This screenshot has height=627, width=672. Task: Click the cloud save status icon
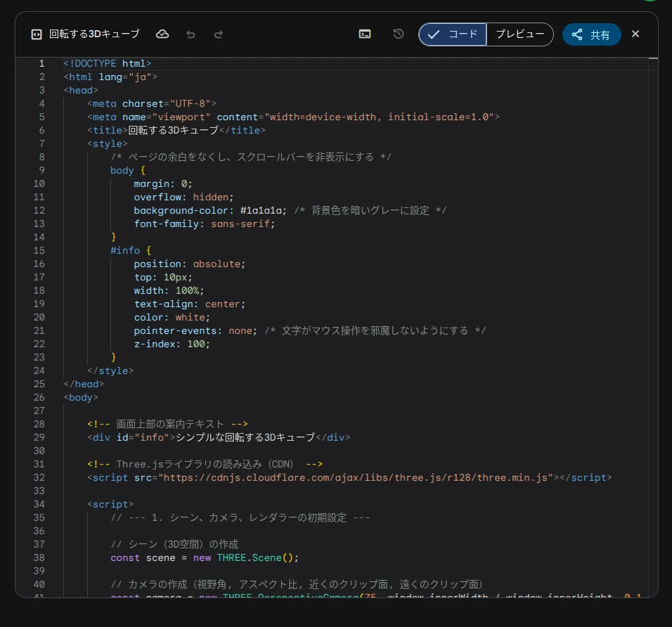[162, 34]
